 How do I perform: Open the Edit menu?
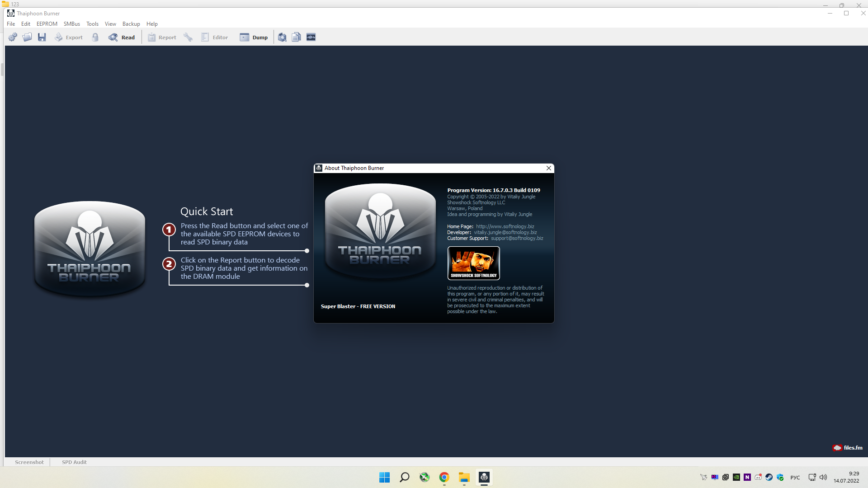click(26, 24)
